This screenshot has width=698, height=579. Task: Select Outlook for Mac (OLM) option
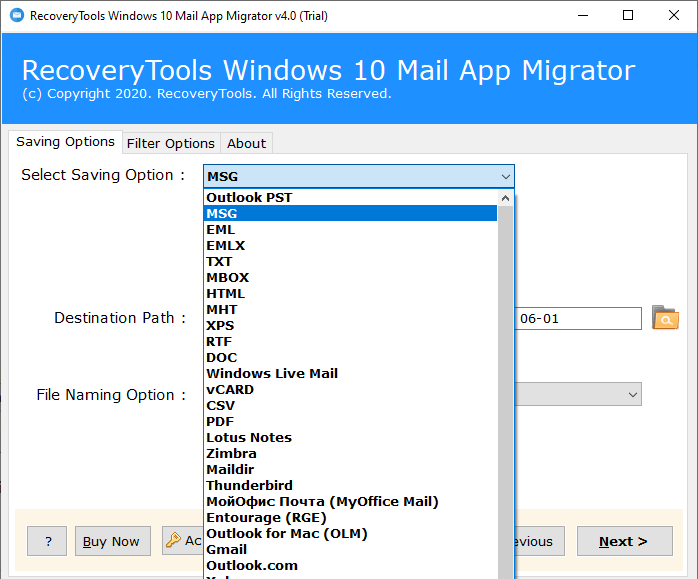(x=350, y=534)
